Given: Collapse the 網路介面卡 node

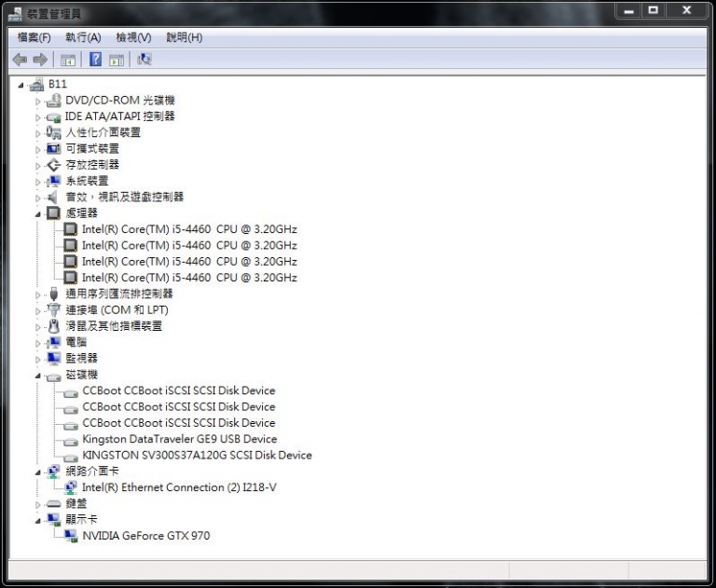Looking at the screenshot, I should 38,472.
